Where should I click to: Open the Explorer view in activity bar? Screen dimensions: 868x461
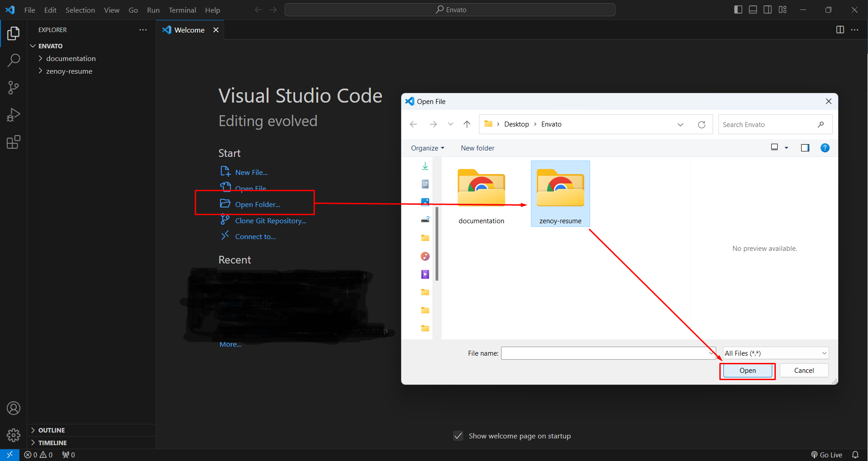pos(14,33)
